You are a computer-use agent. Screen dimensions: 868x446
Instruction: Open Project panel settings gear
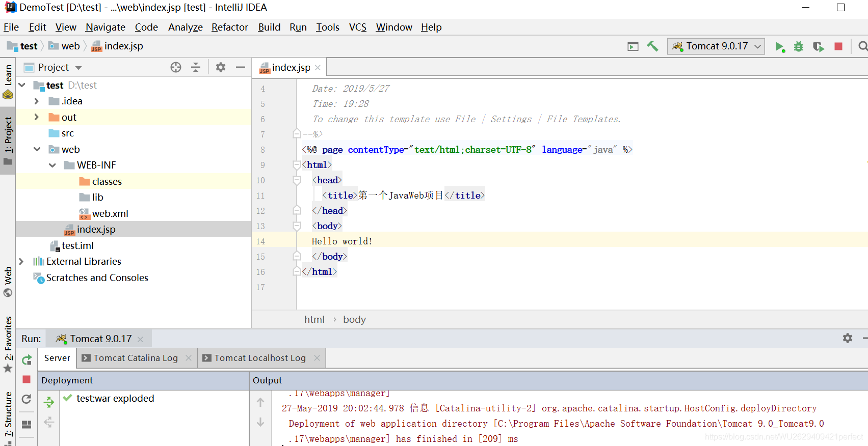tap(221, 67)
